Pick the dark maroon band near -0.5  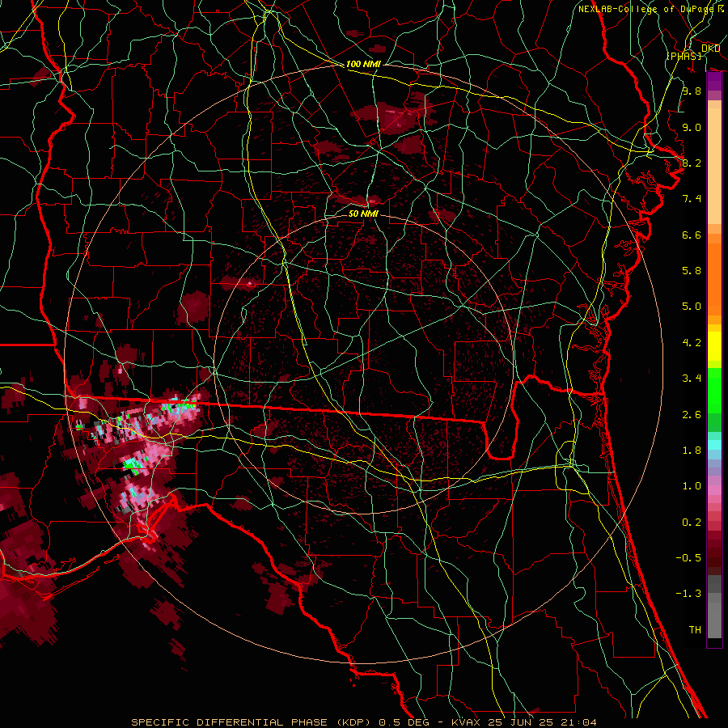714,557
